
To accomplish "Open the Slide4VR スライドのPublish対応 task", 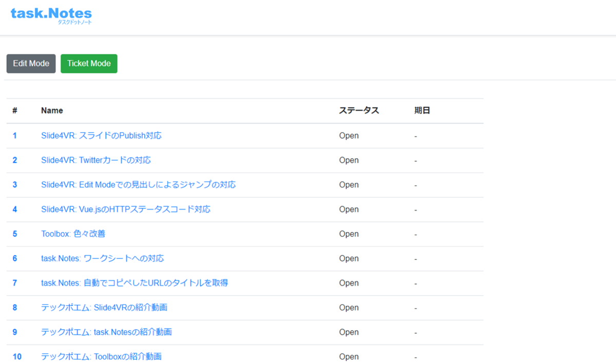I will (x=101, y=135).
